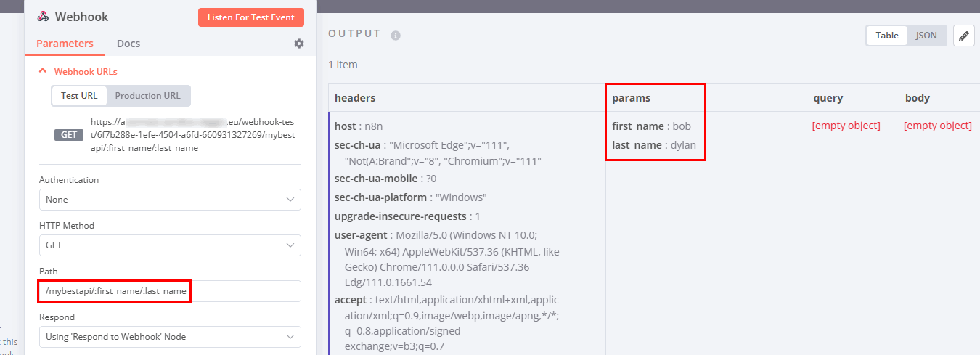Screen dimensions: 980x355
Task: Open the Authentication dropdown
Action: click(x=170, y=200)
